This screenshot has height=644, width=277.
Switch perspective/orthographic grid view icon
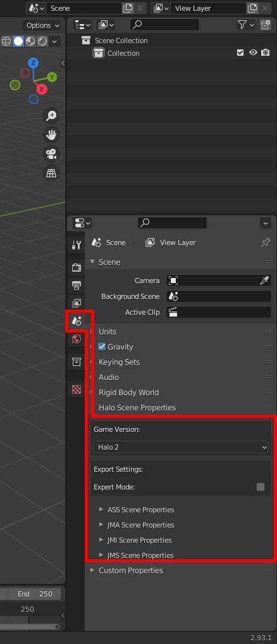coord(51,174)
